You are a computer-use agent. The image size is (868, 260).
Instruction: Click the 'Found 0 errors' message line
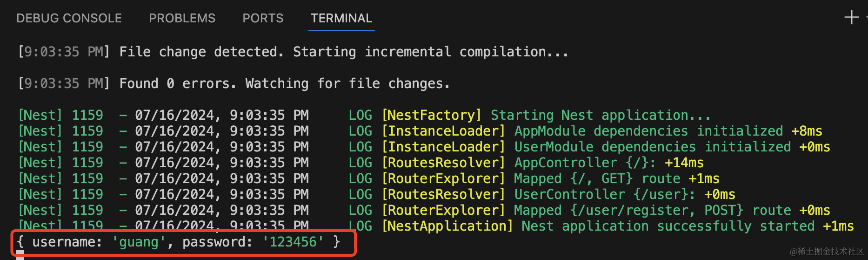tap(234, 83)
